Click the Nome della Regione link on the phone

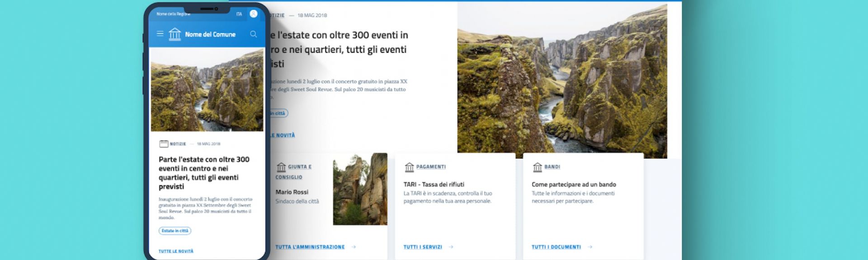[173, 14]
